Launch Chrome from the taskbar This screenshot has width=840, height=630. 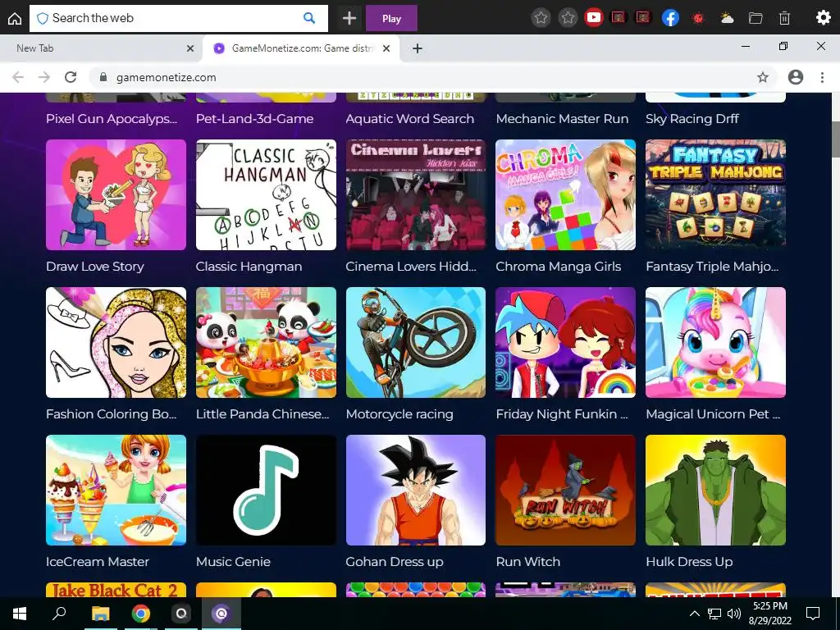point(141,614)
